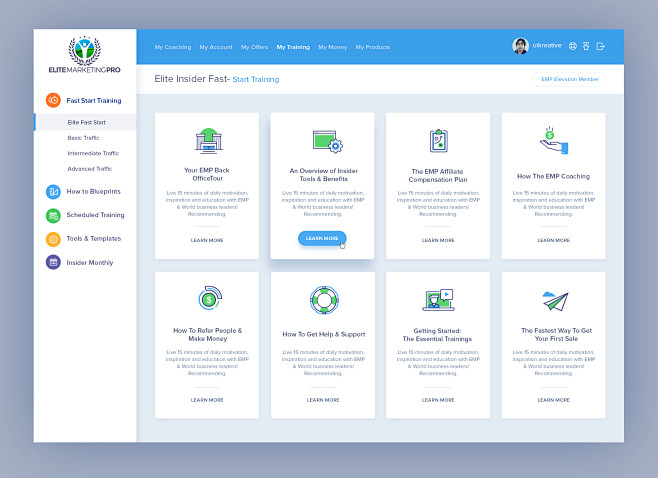Image resolution: width=658 pixels, height=478 pixels.
Task: Click Learn More under Fastest Way To Get First Sale
Action: pyautogui.click(x=554, y=400)
